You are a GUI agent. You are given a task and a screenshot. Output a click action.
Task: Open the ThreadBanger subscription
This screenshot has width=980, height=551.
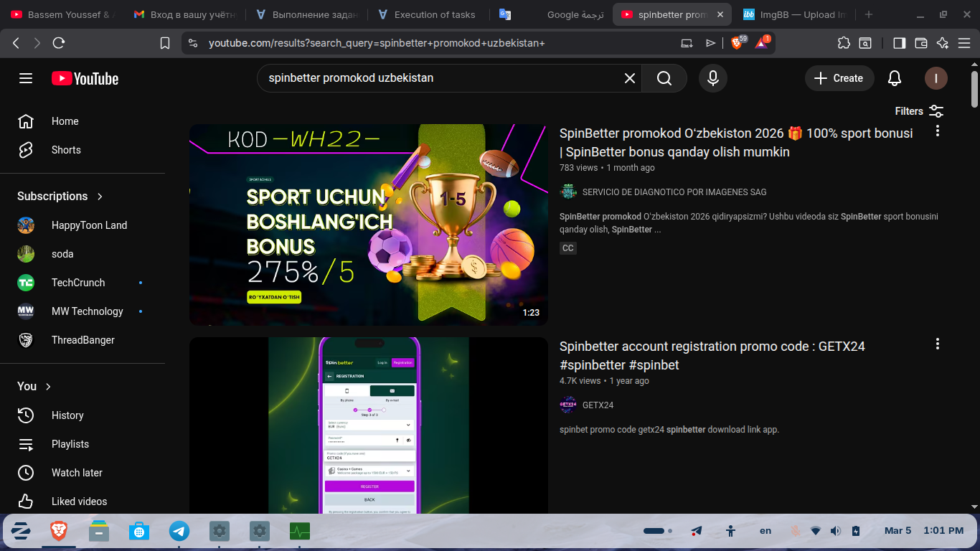pos(83,340)
